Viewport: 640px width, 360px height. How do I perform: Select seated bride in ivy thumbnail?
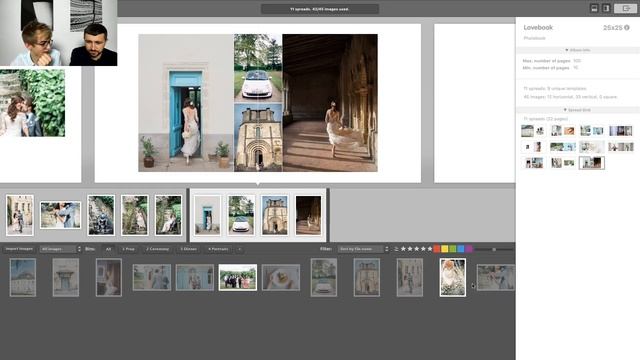tap(168, 215)
